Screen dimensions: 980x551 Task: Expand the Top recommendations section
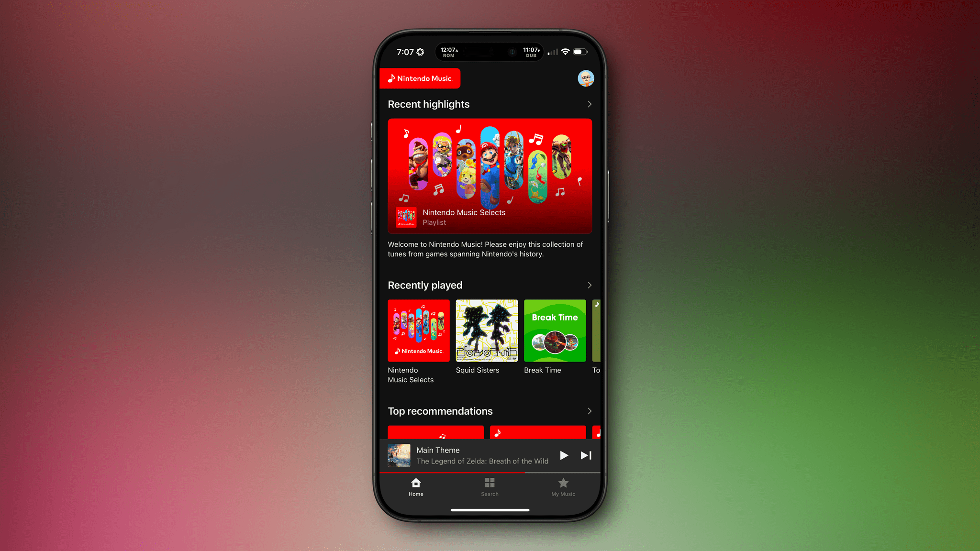588,411
